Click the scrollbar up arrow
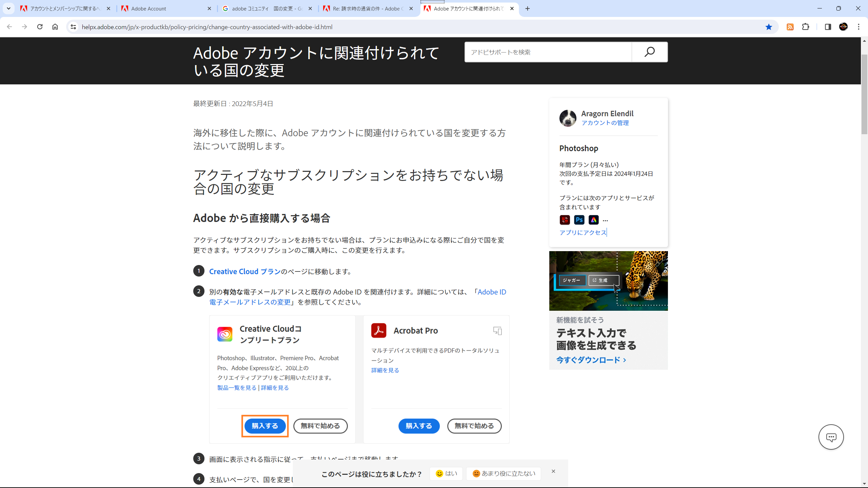Screen dimensions: 868x488 click(864, 41)
